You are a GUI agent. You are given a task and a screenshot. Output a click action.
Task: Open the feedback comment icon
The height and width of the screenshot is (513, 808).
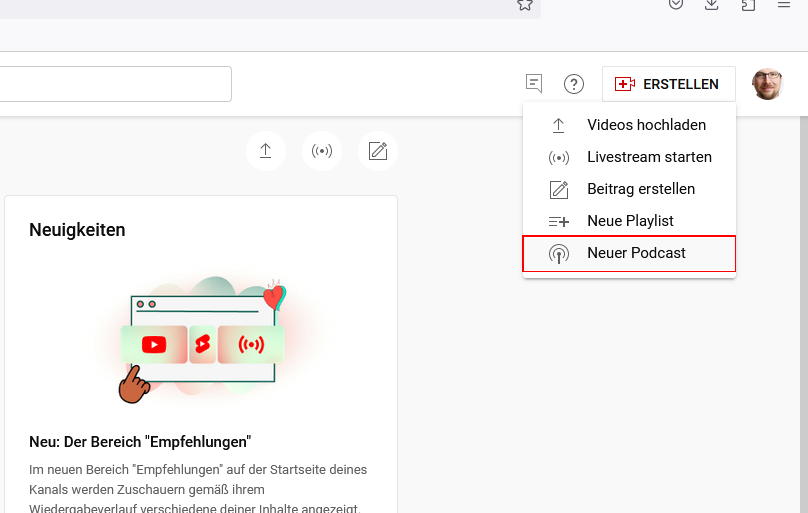point(534,83)
